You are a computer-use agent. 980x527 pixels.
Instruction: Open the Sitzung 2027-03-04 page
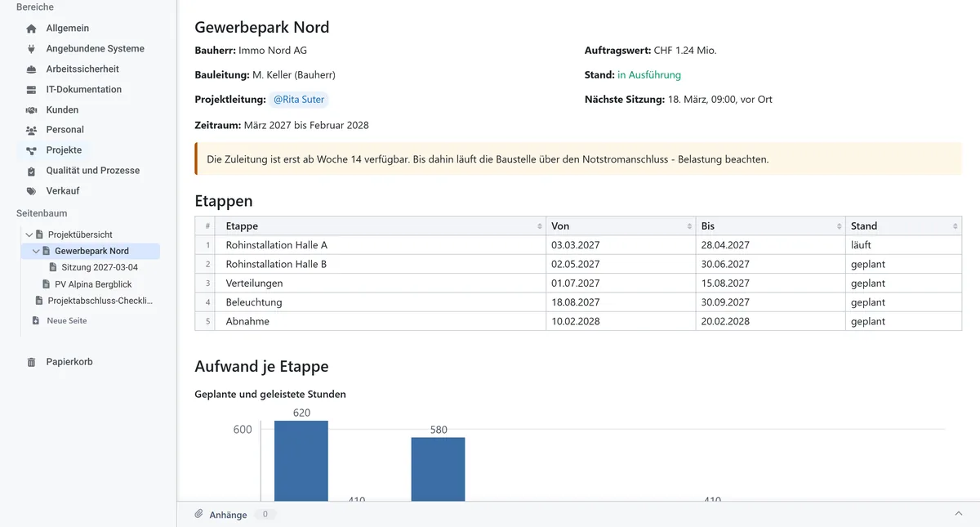(100, 267)
